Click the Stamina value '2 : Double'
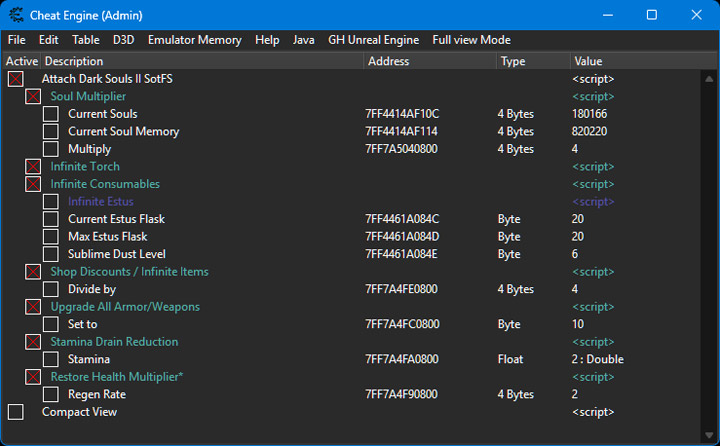720x446 pixels. pos(597,359)
